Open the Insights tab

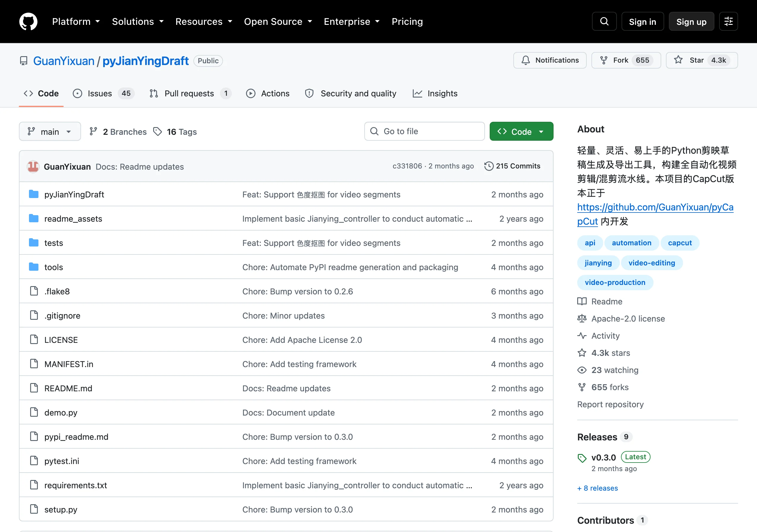tap(435, 94)
